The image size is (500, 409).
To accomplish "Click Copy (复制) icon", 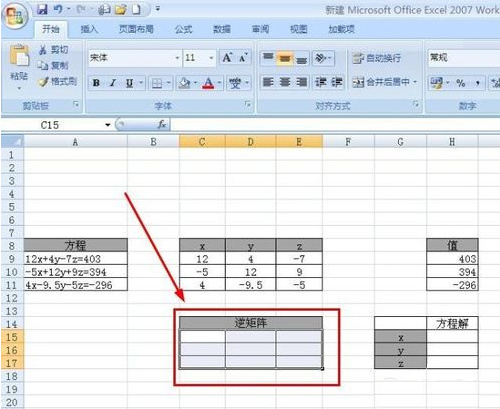I will click(43, 65).
